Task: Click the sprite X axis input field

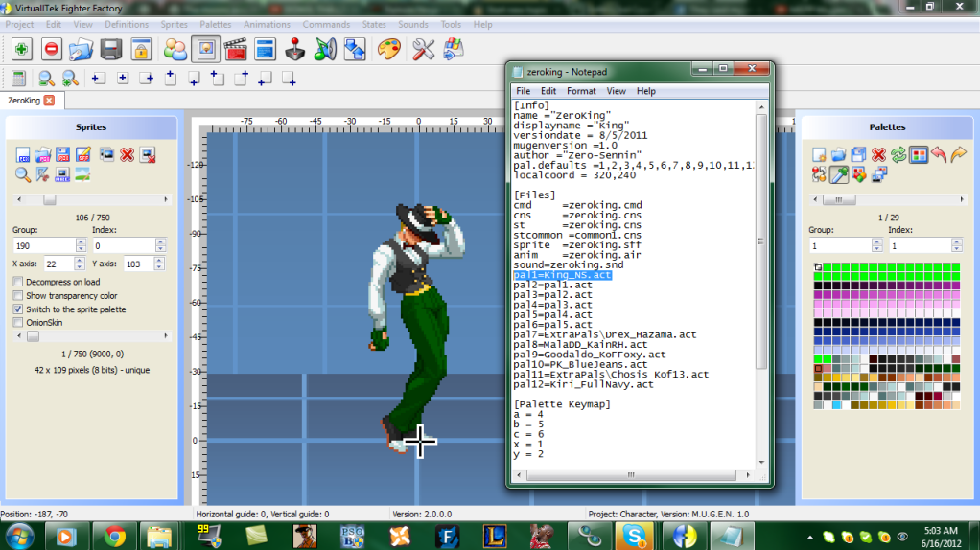Action: tap(53, 264)
